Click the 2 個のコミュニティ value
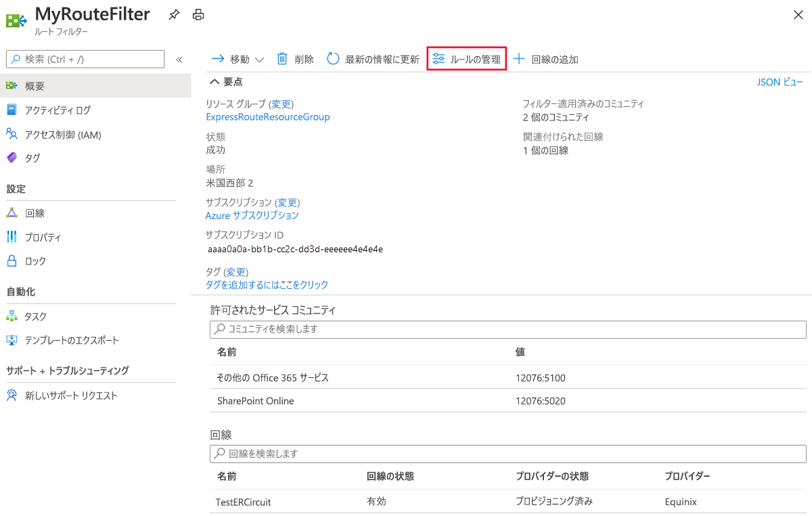This screenshot has width=812, height=516. [x=556, y=117]
